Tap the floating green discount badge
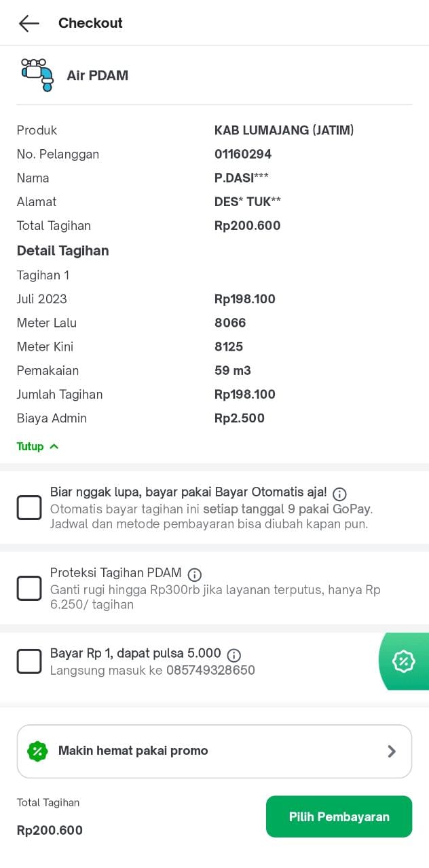The width and height of the screenshot is (429, 868). (x=404, y=661)
